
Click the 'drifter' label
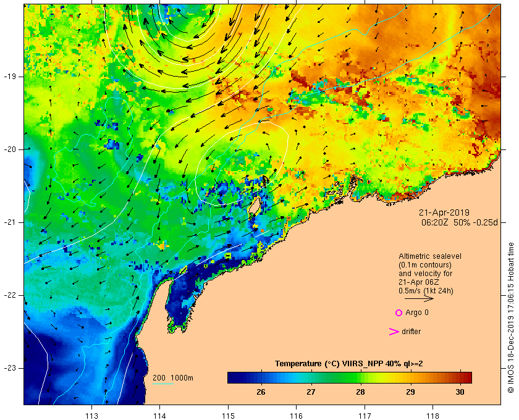click(x=411, y=332)
